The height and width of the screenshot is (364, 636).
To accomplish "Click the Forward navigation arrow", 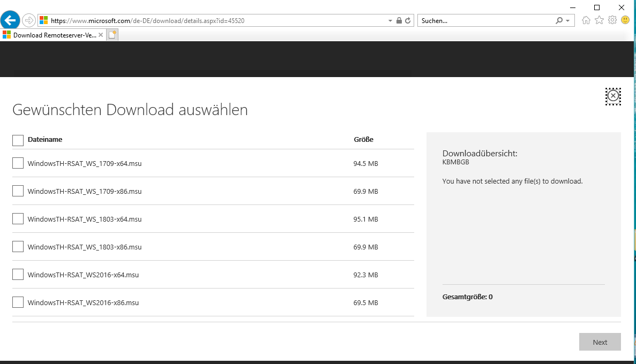I will coord(29,20).
